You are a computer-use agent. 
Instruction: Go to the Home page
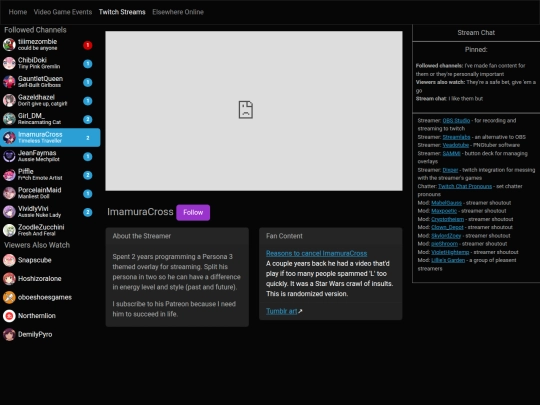pos(18,12)
